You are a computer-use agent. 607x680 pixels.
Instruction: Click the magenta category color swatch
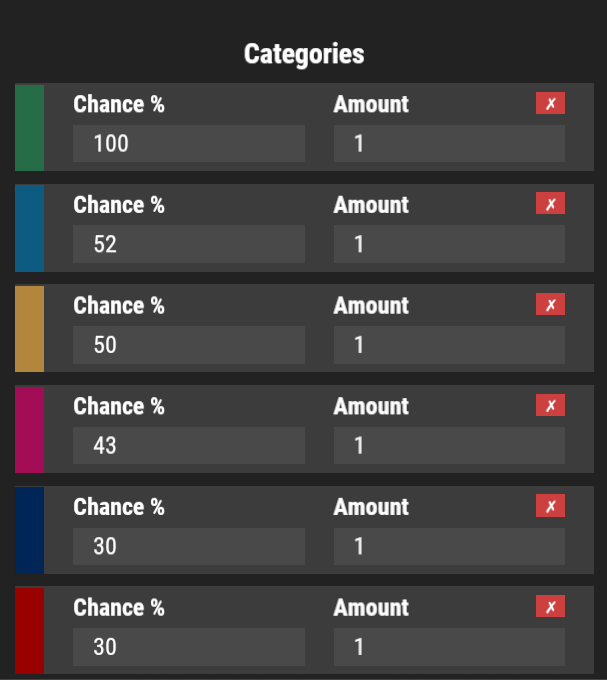(29, 429)
